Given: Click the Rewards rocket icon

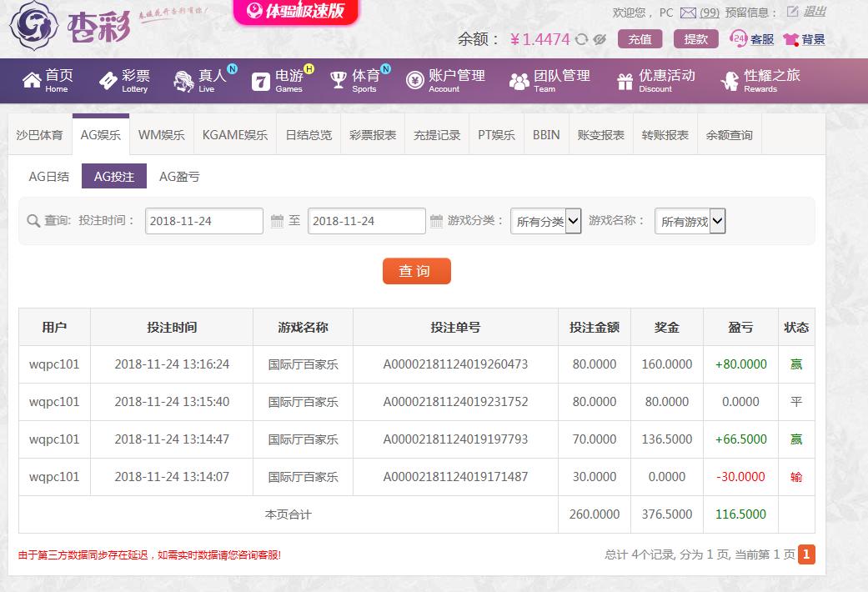Looking at the screenshot, I should [x=730, y=81].
